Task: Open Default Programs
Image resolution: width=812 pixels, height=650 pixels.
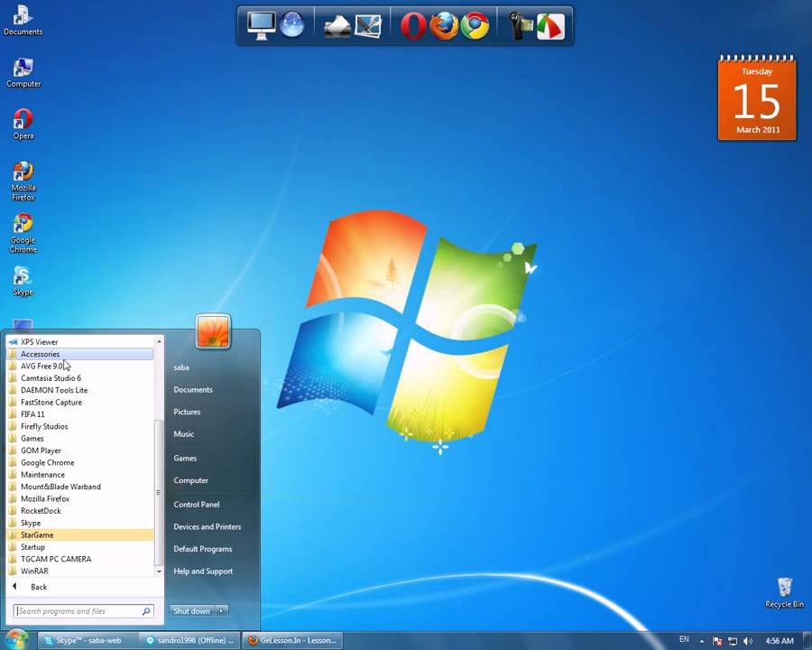Action: pos(203,549)
